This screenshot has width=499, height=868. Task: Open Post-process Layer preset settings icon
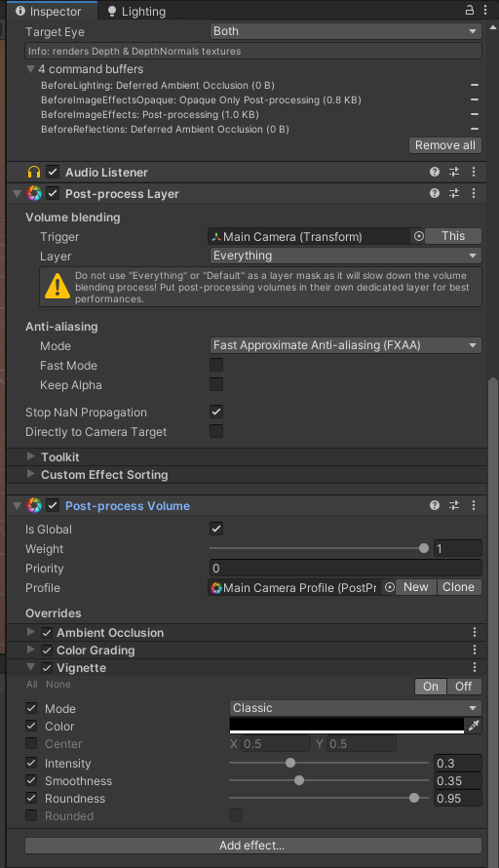point(454,193)
